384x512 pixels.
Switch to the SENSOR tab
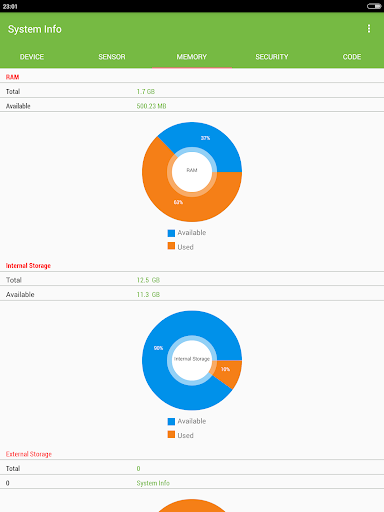click(x=112, y=57)
